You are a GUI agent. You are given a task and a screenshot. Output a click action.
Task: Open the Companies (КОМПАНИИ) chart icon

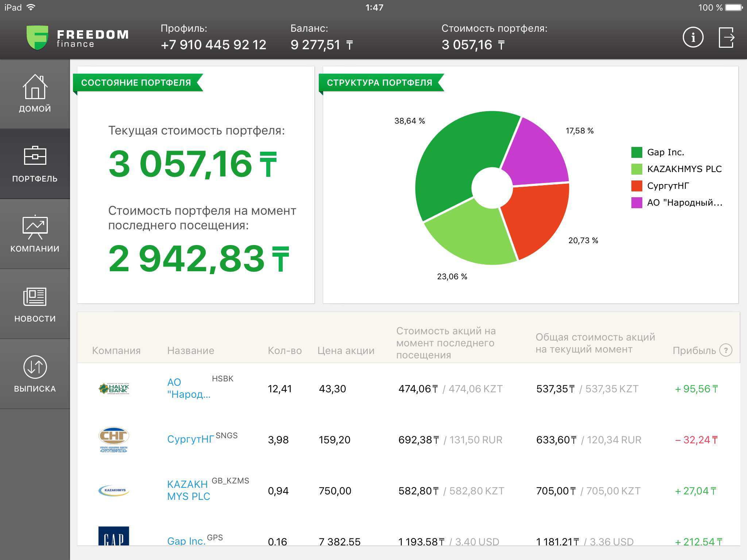tap(35, 227)
